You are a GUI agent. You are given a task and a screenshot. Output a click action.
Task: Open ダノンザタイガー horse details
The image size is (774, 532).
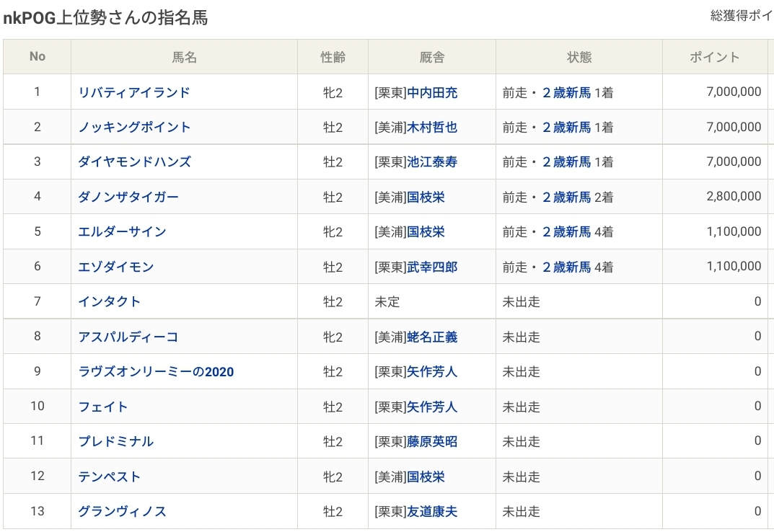[128, 197]
